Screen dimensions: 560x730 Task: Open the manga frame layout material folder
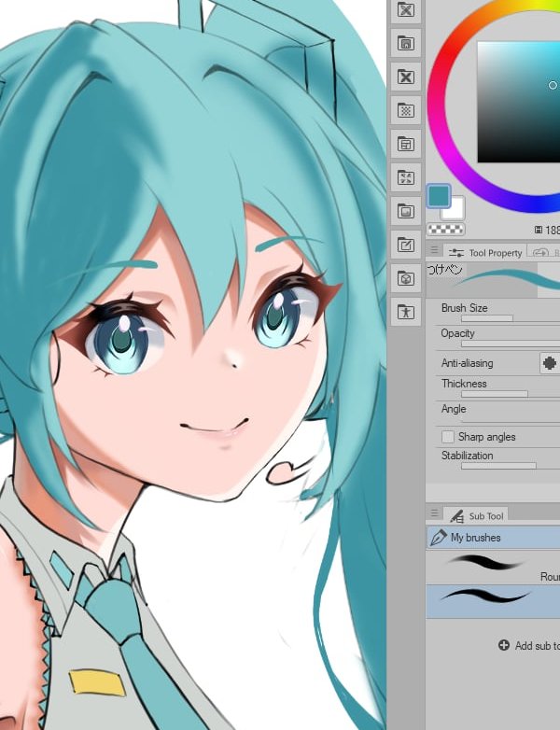click(x=406, y=144)
